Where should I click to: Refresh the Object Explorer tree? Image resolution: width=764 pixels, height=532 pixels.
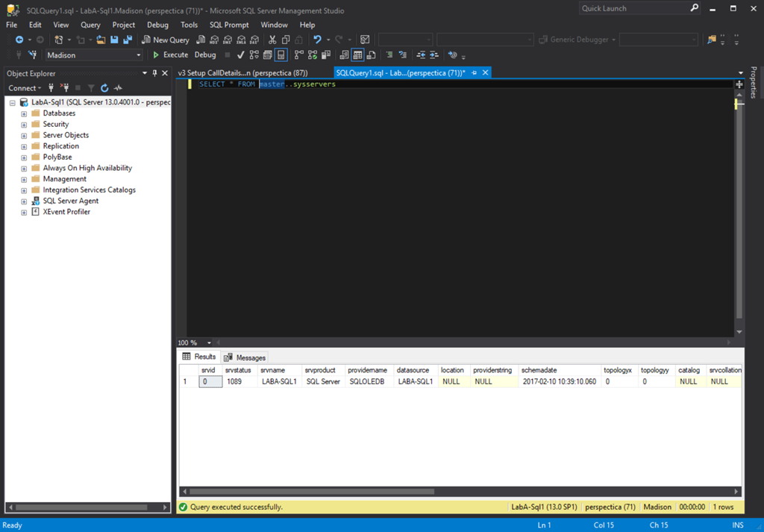point(104,88)
